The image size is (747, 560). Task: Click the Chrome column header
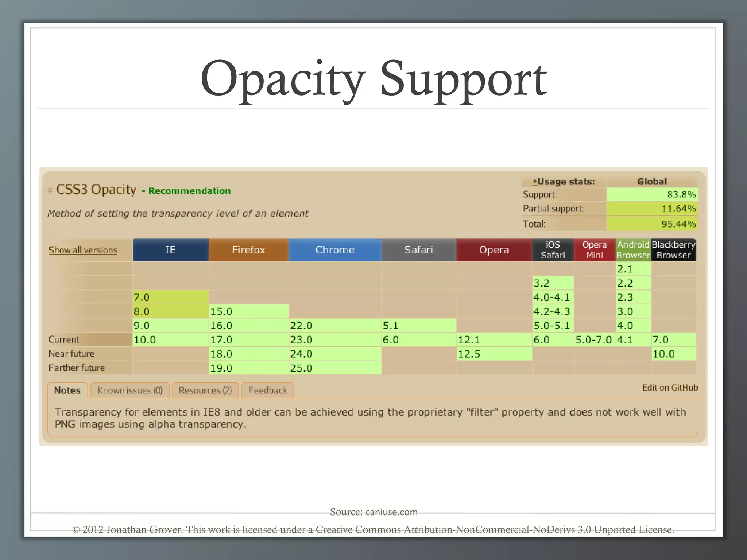pyautogui.click(x=335, y=250)
